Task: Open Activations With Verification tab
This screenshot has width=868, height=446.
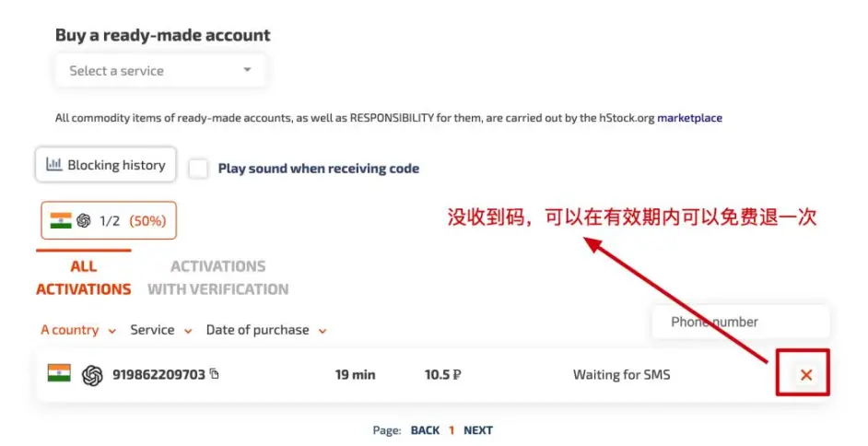Action: (x=218, y=277)
